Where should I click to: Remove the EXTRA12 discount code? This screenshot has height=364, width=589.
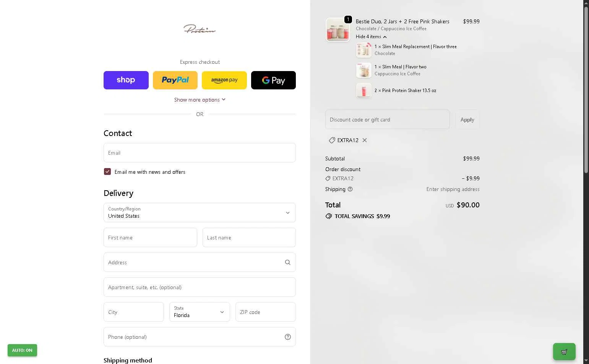point(365,140)
